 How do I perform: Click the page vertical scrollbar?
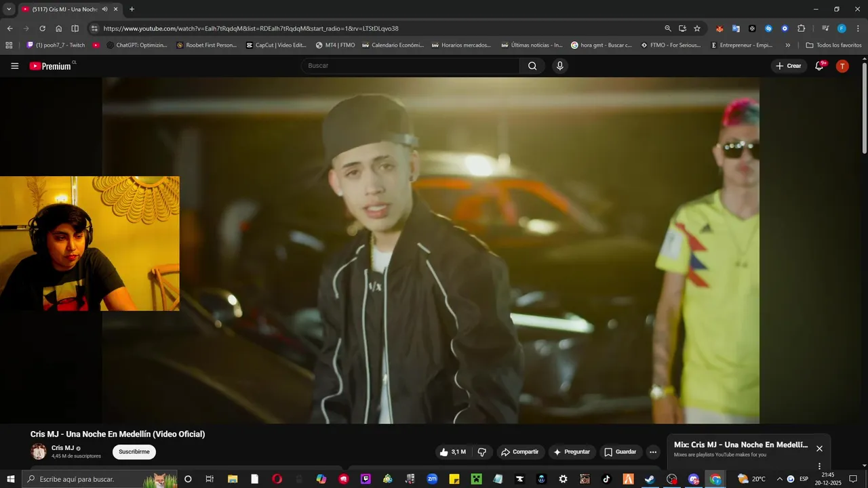(865, 108)
